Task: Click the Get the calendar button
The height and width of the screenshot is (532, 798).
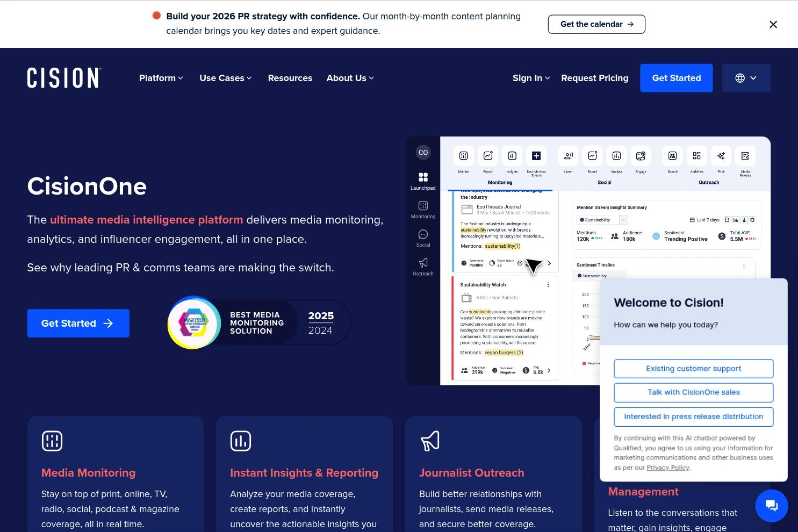Action: click(596, 24)
